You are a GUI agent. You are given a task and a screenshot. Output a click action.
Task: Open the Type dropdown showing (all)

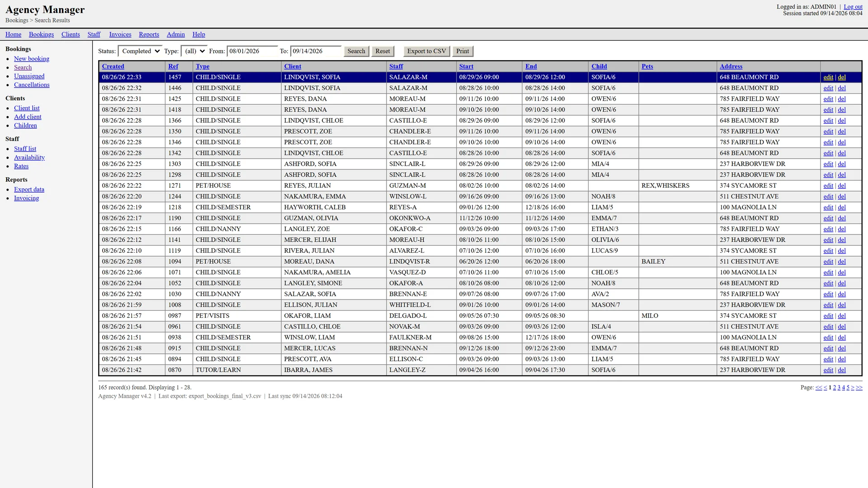coord(194,51)
